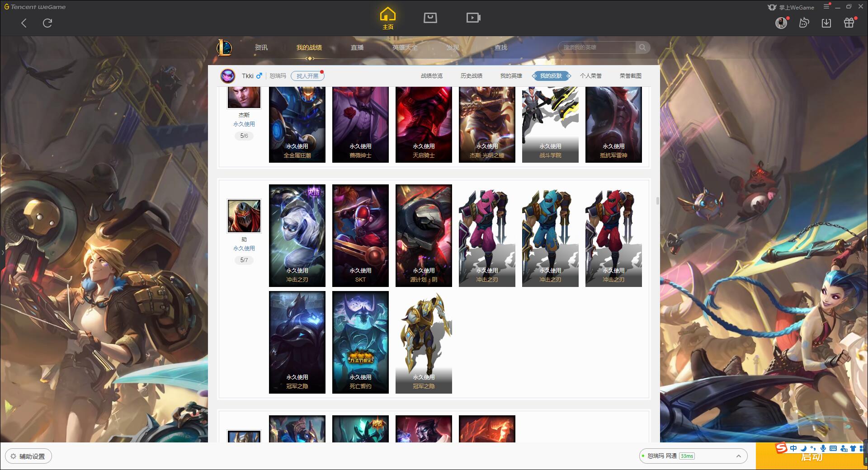Screen dimensions: 868x470
Task: Click the hero search magnifier button
Action: coord(642,47)
